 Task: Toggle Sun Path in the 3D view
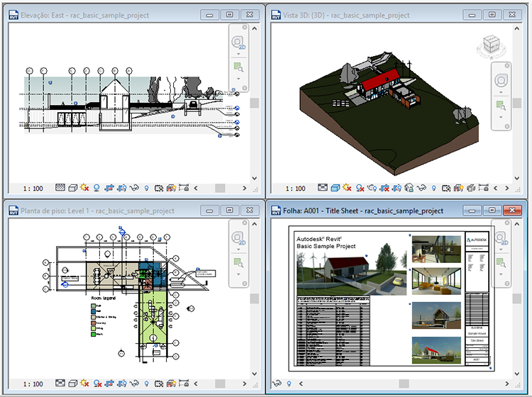pos(347,187)
